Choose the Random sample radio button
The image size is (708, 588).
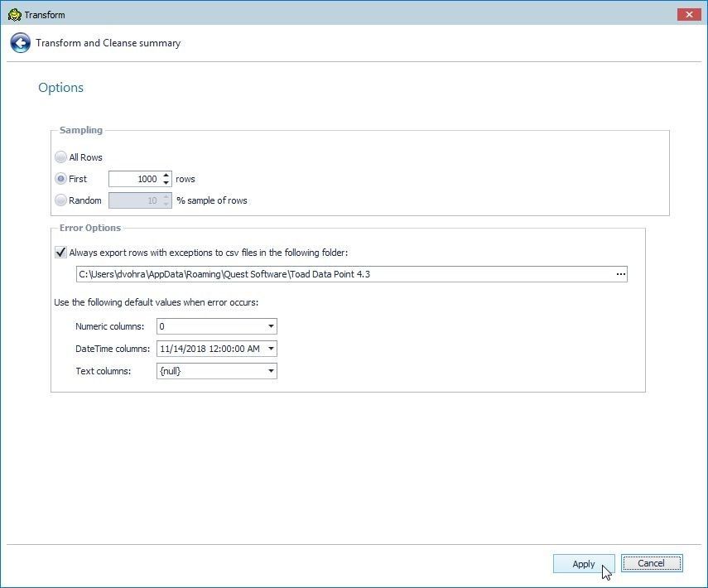click(60, 200)
